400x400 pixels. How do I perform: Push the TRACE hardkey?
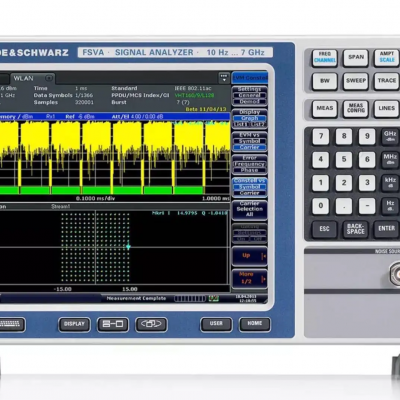coord(386,81)
